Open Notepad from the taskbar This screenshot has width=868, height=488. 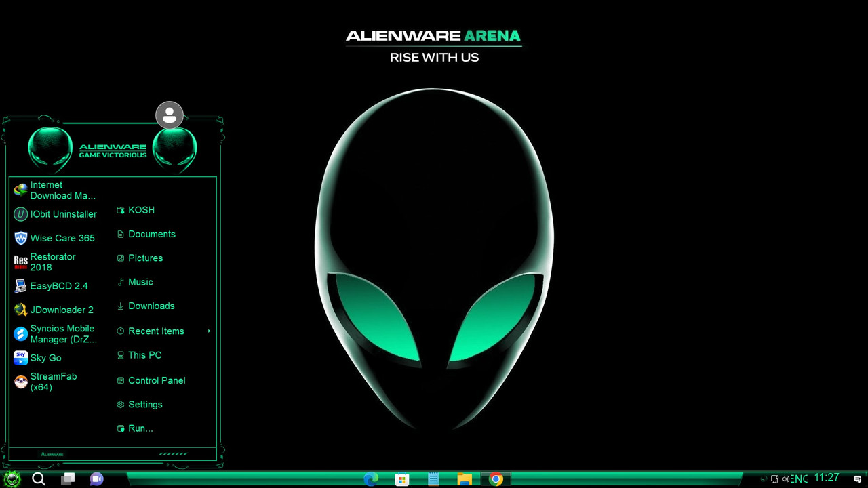click(x=433, y=479)
